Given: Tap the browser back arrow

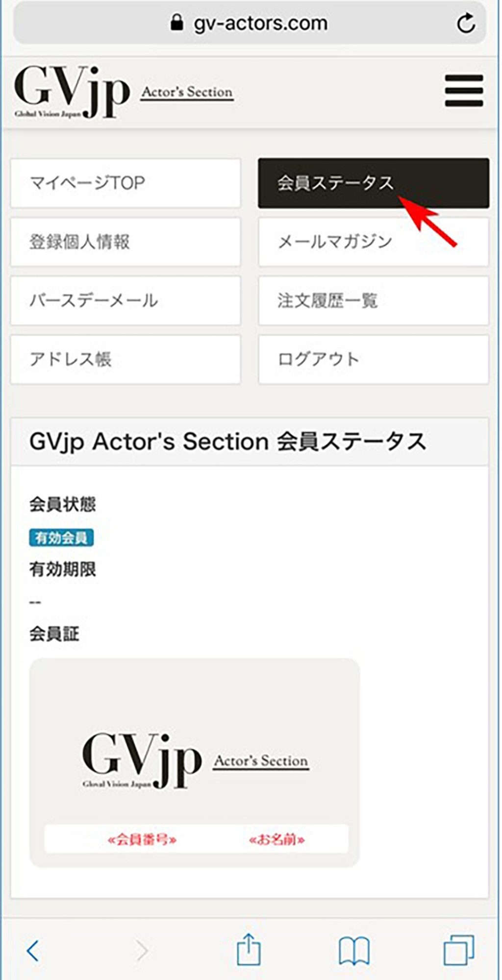Looking at the screenshot, I should 33,951.
